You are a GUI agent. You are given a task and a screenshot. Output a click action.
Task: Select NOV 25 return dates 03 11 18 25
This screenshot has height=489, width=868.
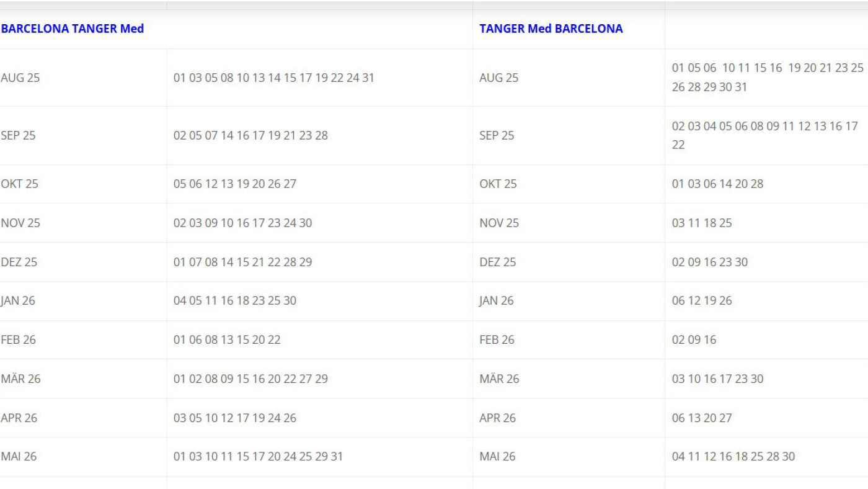702,223
